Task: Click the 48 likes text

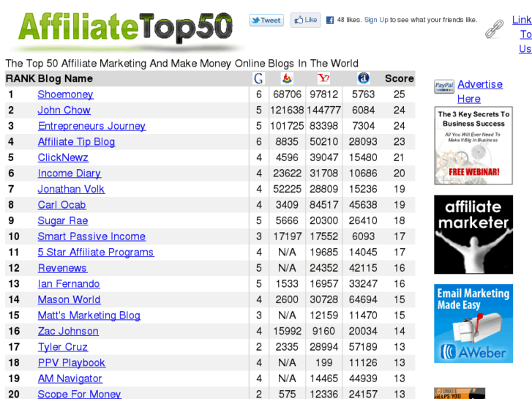Action: 349,20
